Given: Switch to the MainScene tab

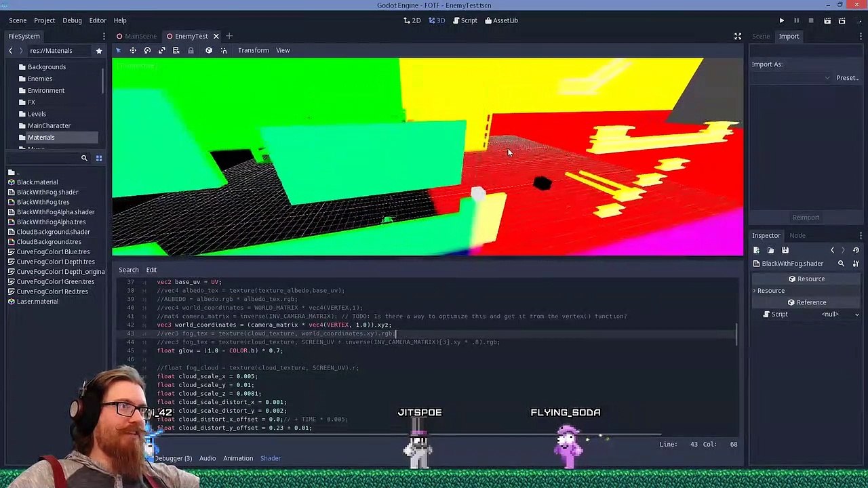Looking at the screenshot, I should 140,37.
